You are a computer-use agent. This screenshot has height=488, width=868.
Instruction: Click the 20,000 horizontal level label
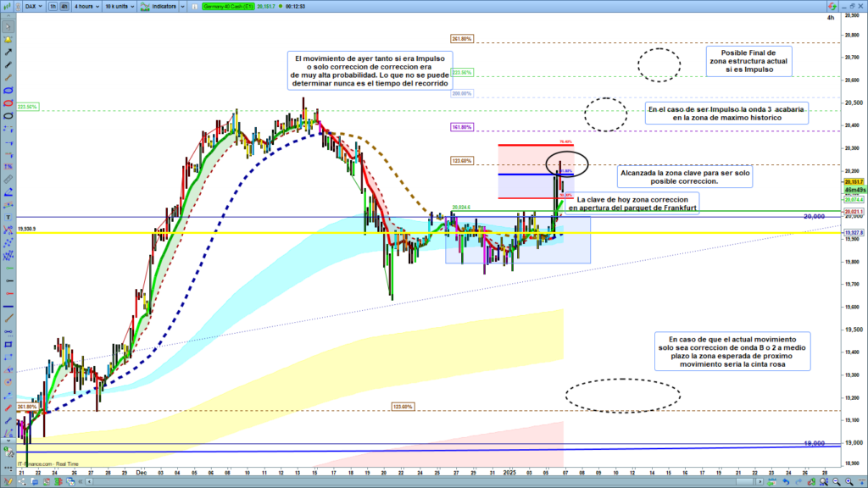[814, 216]
